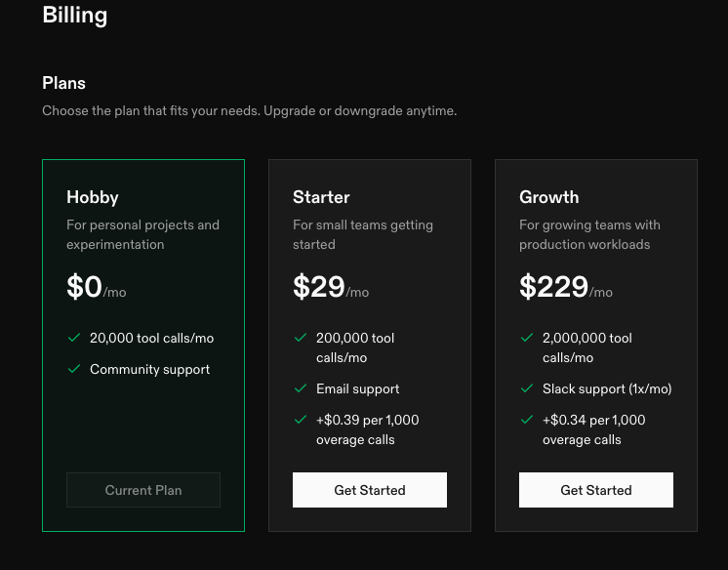Click the Plans section heading

(x=64, y=84)
